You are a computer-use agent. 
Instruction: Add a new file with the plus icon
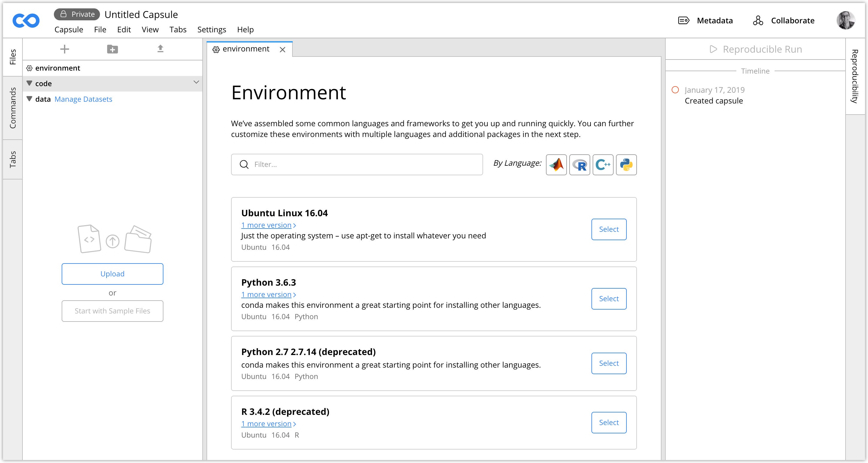pos(64,49)
